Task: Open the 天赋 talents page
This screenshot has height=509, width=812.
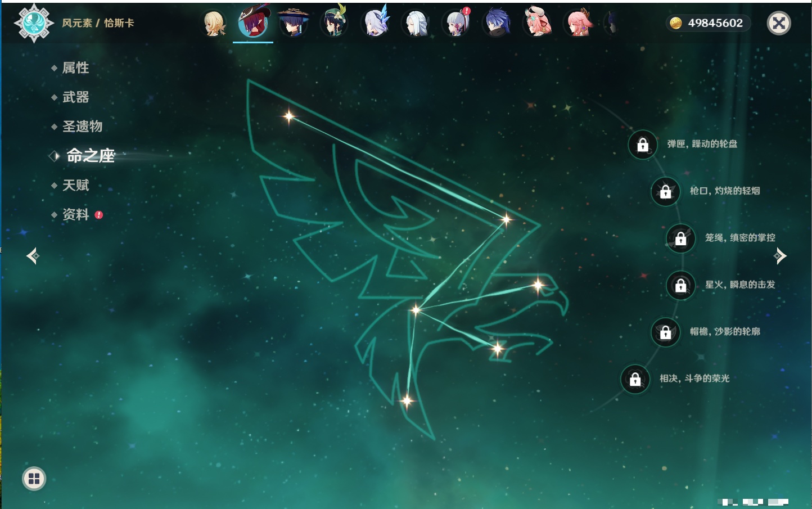Action: [x=75, y=185]
